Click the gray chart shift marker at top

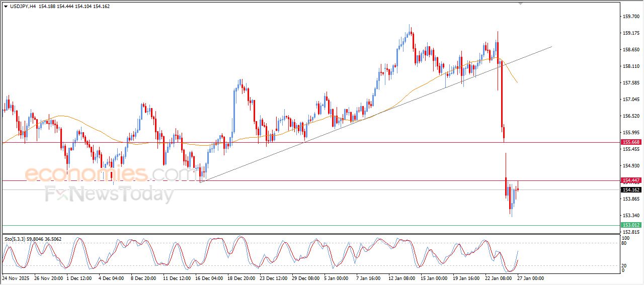[520, 4]
